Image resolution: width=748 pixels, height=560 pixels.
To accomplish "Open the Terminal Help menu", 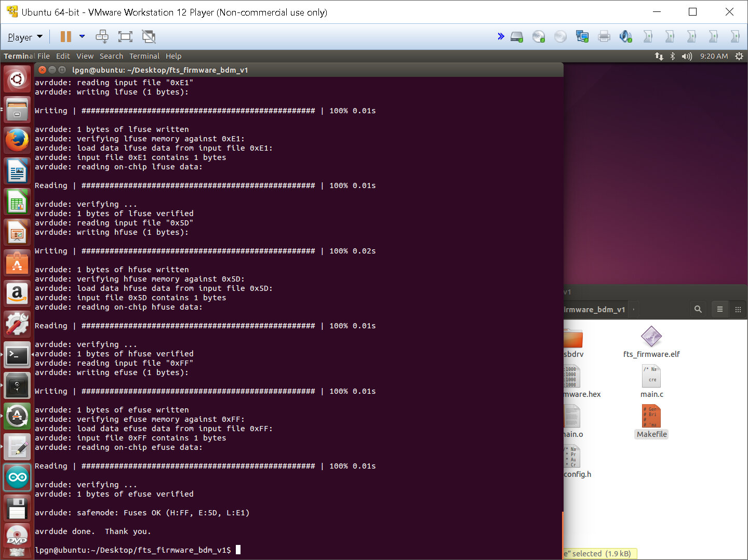I will (173, 56).
